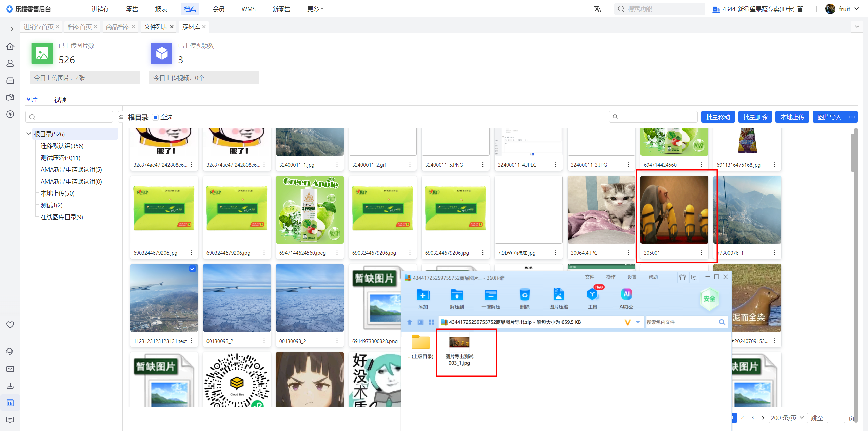
Task: Click 删除 trash icon in 360压缩 window
Action: [x=525, y=299]
